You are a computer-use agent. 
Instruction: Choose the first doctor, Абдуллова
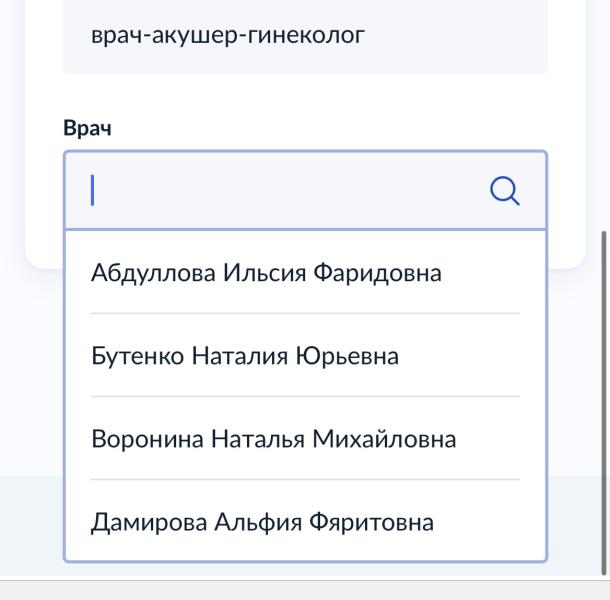[x=265, y=273]
